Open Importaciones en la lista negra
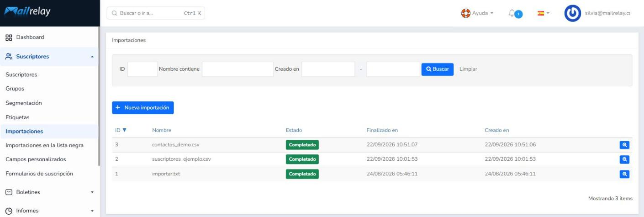 (x=44, y=146)
